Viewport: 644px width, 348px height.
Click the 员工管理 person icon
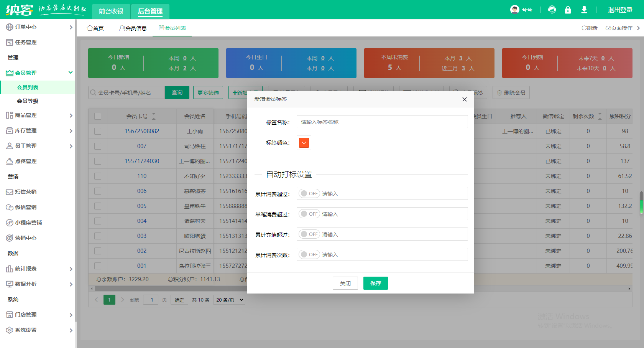pyautogui.click(x=10, y=146)
